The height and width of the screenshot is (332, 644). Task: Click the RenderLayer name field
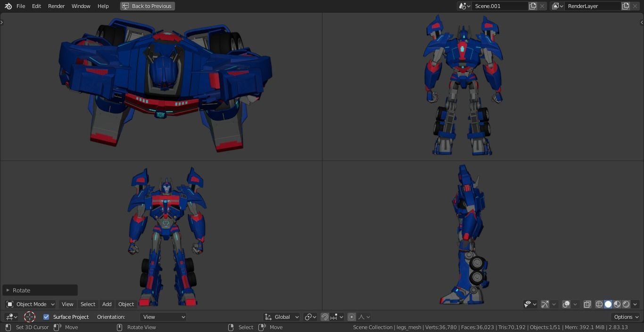(x=593, y=6)
